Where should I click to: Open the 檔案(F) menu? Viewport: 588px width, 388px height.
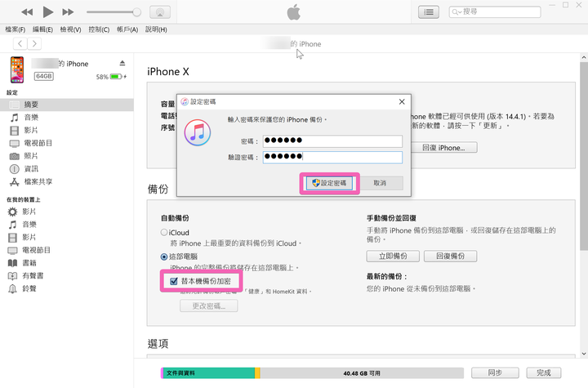point(15,29)
